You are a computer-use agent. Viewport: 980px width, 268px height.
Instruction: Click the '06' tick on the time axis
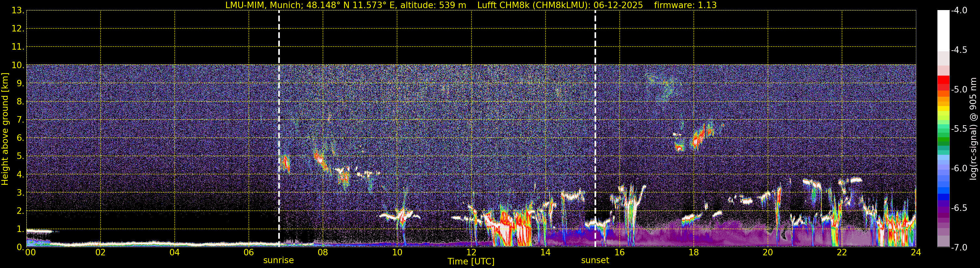248,252
